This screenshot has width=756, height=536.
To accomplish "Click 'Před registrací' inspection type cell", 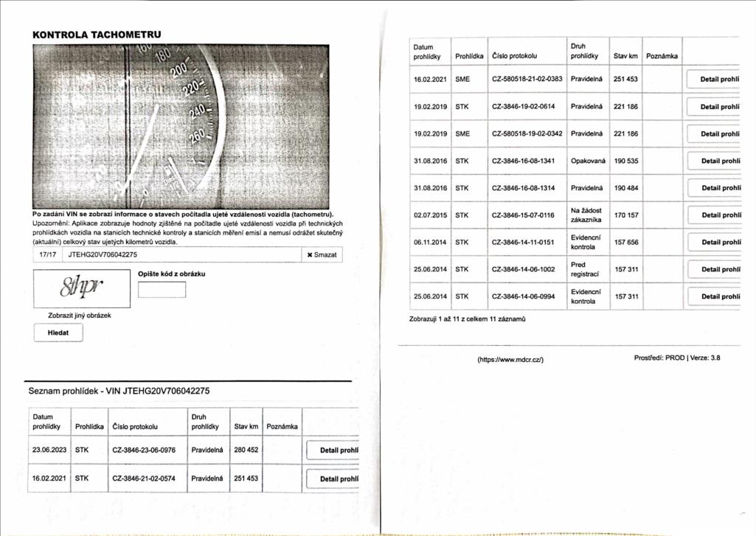I will 584,269.
